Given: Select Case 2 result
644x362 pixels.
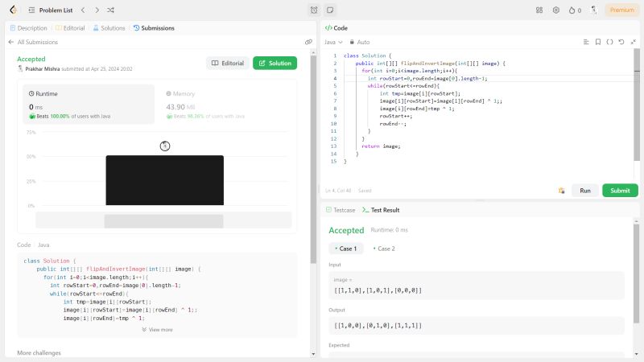Looking at the screenshot, I should click(x=384, y=249).
